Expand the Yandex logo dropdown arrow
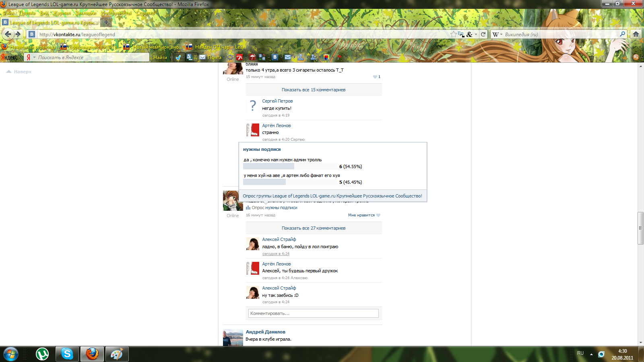The height and width of the screenshot is (362, 644). (20, 58)
